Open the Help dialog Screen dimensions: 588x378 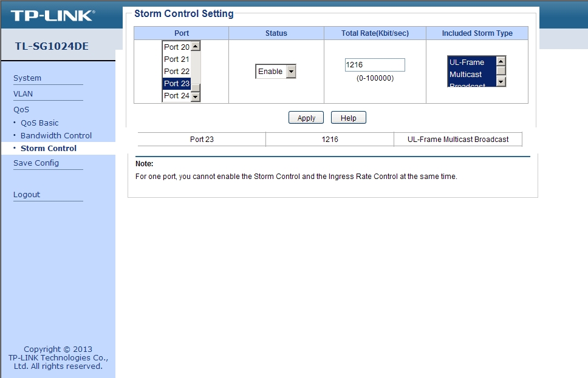point(348,117)
